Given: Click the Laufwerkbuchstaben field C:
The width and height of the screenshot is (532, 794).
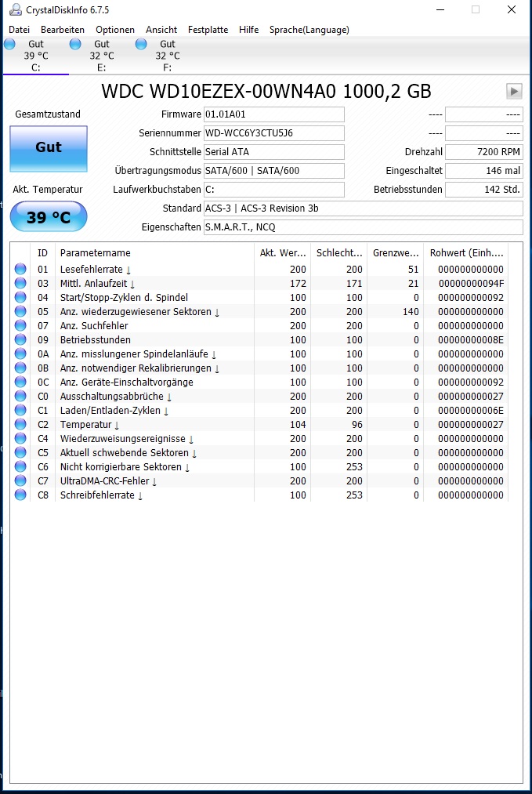Looking at the screenshot, I should point(274,190).
